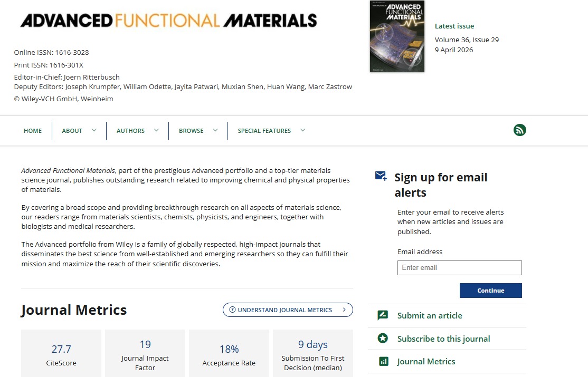The image size is (588, 377).
Task: Go to the Home menu item
Action: tap(33, 131)
